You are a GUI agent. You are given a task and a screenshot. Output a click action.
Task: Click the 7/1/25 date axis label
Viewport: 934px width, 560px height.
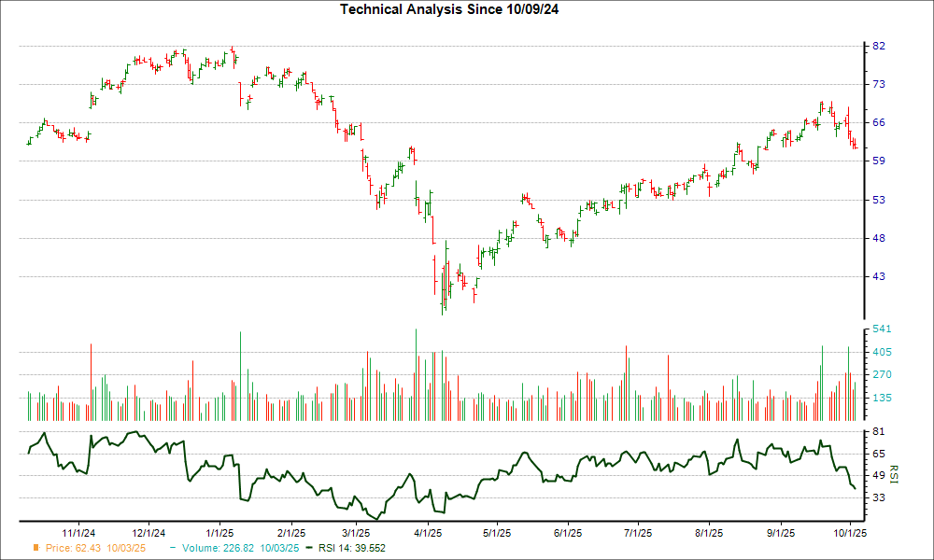coord(638,534)
